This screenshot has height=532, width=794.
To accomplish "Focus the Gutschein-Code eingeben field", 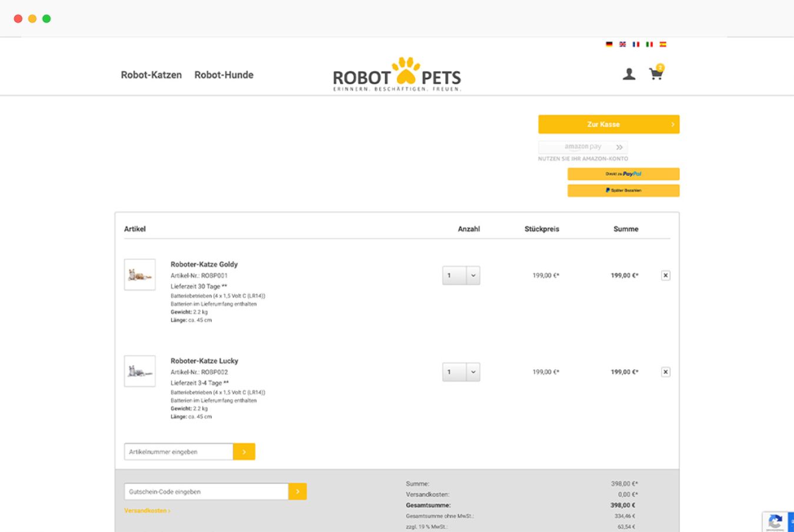I will [x=206, y=491].
